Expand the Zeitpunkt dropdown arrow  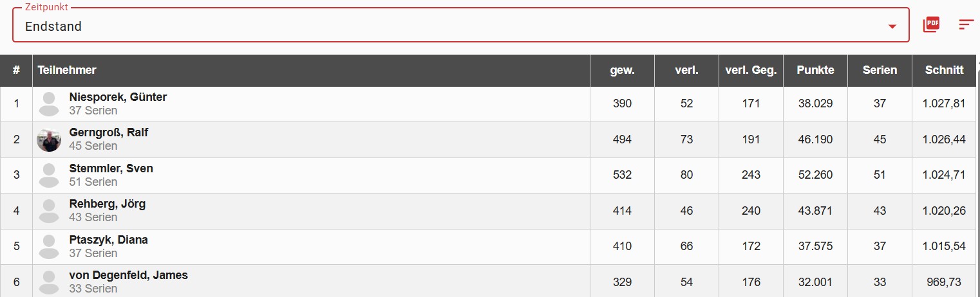click(892, 27)
